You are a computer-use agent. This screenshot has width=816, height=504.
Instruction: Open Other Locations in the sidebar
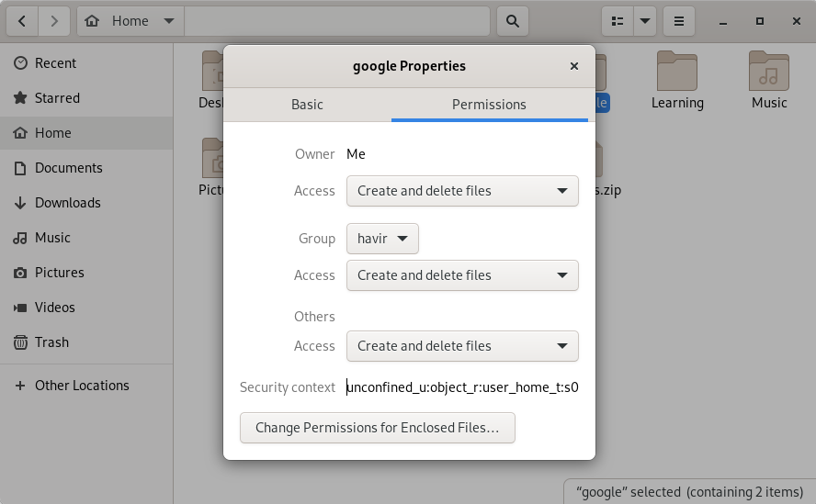(86, 386)
